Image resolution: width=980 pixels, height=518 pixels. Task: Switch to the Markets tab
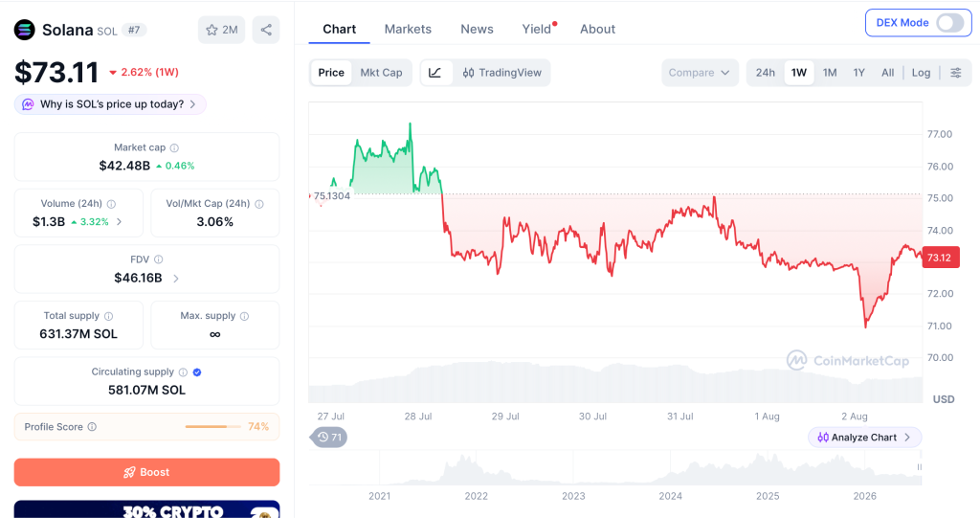408,29
